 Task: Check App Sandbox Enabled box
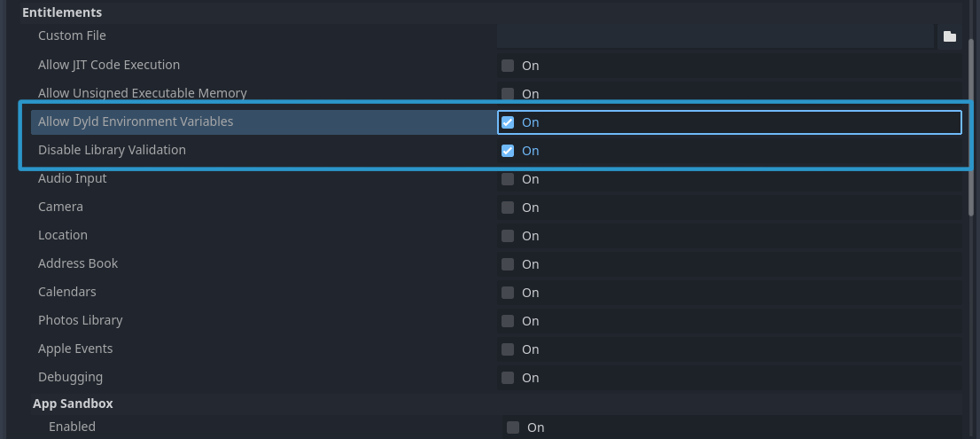pos(513,427)
